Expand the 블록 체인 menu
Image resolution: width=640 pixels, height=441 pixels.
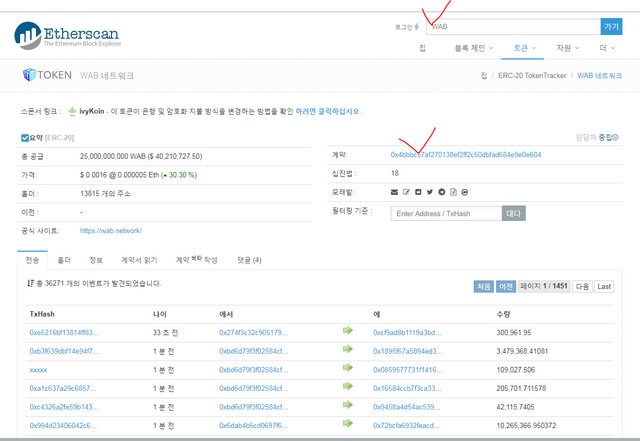(474, 48)
